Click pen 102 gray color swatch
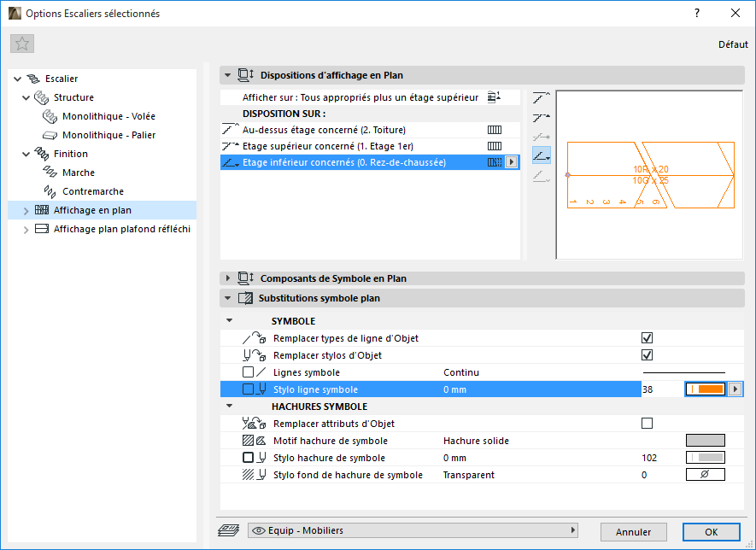 (706, 458)
